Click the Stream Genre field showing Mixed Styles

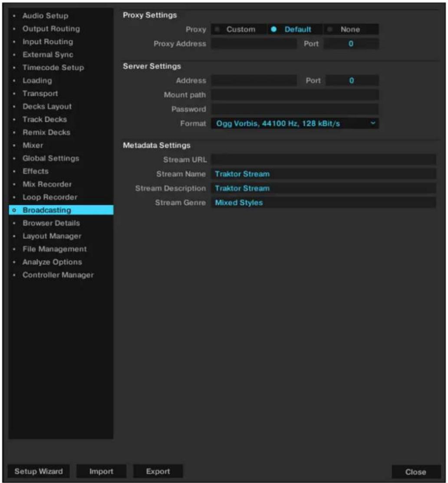[323, 203]
